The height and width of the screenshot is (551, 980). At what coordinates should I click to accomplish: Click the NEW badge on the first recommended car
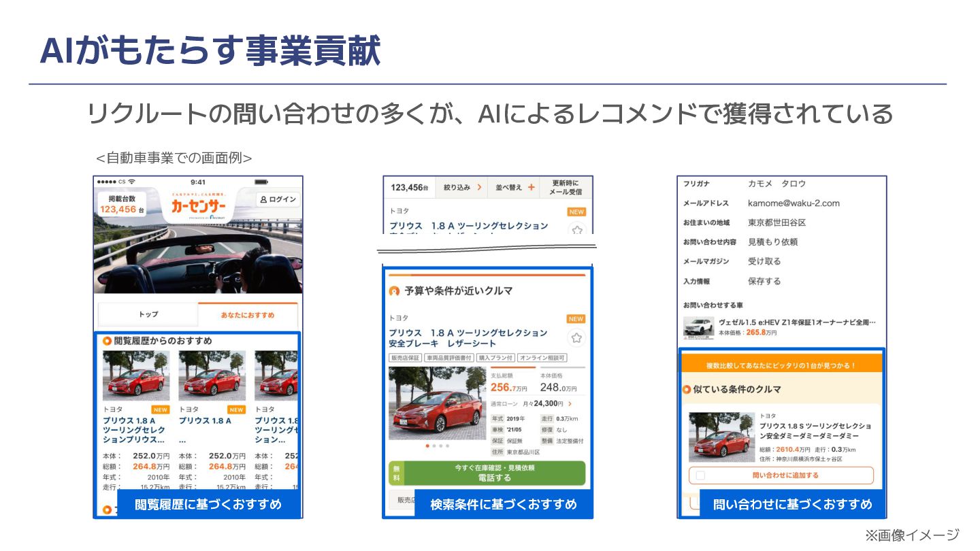click(161, 410)
